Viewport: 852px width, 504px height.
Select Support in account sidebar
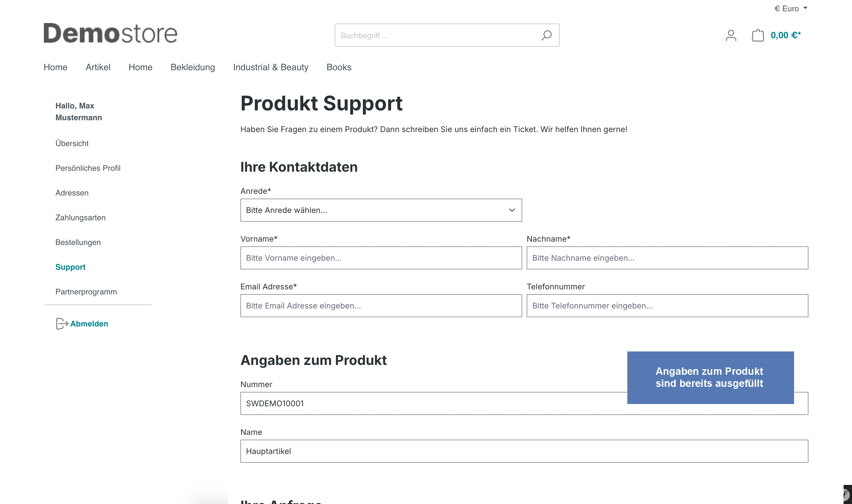tap(70, 267)
